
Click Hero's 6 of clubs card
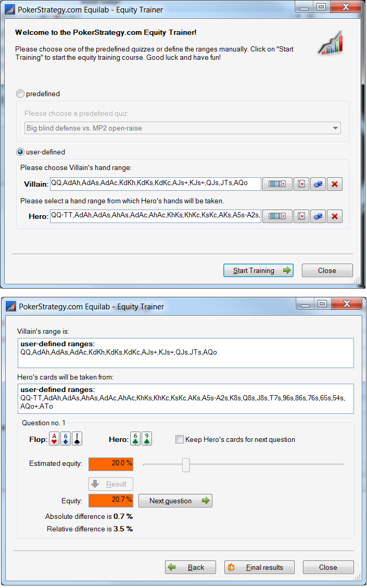click(135, 439)
